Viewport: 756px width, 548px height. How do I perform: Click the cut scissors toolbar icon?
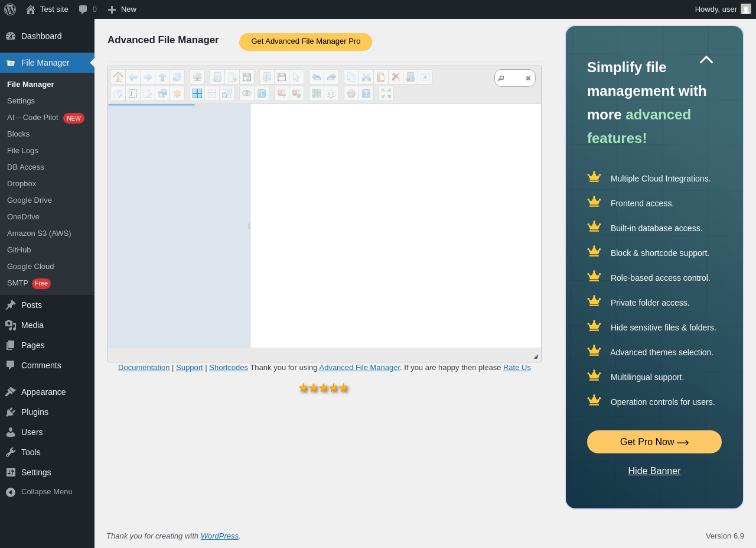pos(366,77)
